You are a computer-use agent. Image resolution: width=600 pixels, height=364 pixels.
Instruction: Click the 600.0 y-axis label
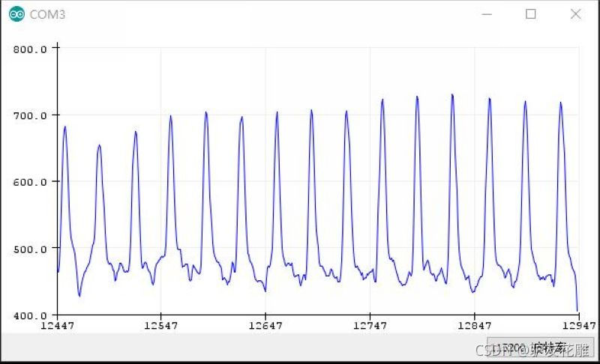point(30,182)
